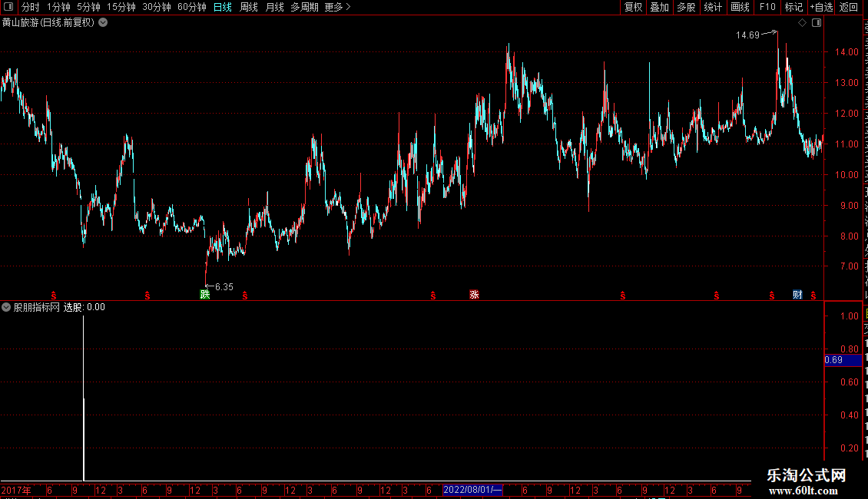Select the 60分钟 period tab
Viewport: 868px width, 499px height.
(x=192, y=7)
